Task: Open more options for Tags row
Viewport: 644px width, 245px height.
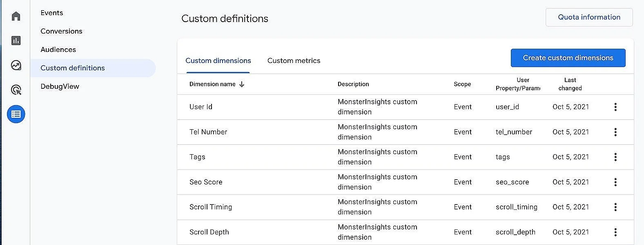Action: (x=615, y=157)
